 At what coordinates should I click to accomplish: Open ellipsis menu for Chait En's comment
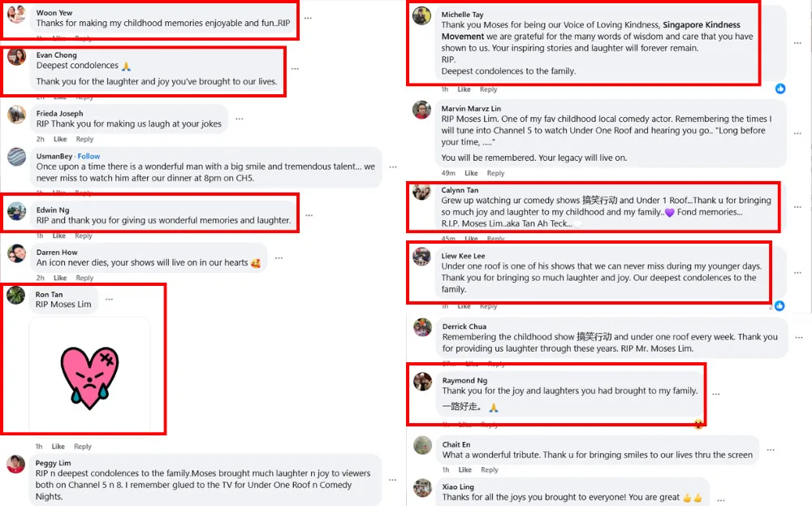pos(771,450)
